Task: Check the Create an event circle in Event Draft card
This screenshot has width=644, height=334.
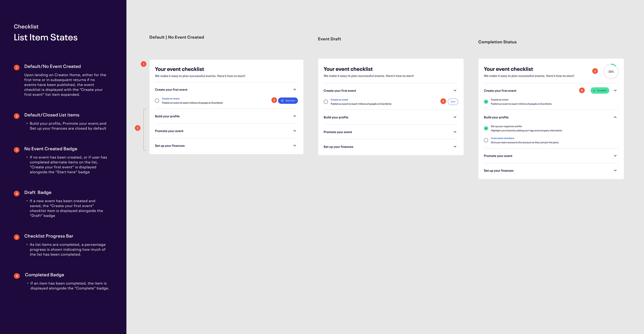Action: (x=326, y=102)
